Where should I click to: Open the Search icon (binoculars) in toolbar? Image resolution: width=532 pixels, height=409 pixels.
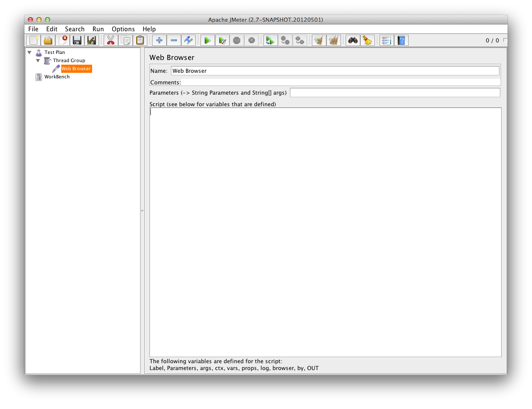(x=353, y=40)
